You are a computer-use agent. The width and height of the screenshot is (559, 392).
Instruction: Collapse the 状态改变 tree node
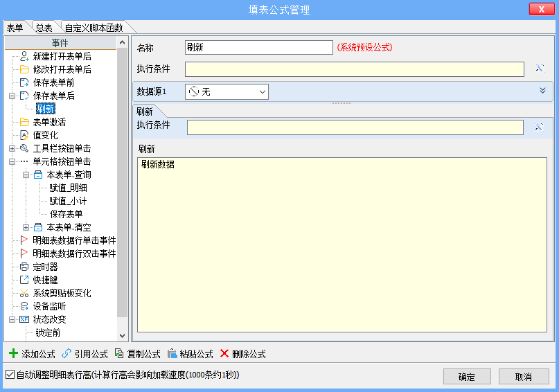tap(12, 320)
